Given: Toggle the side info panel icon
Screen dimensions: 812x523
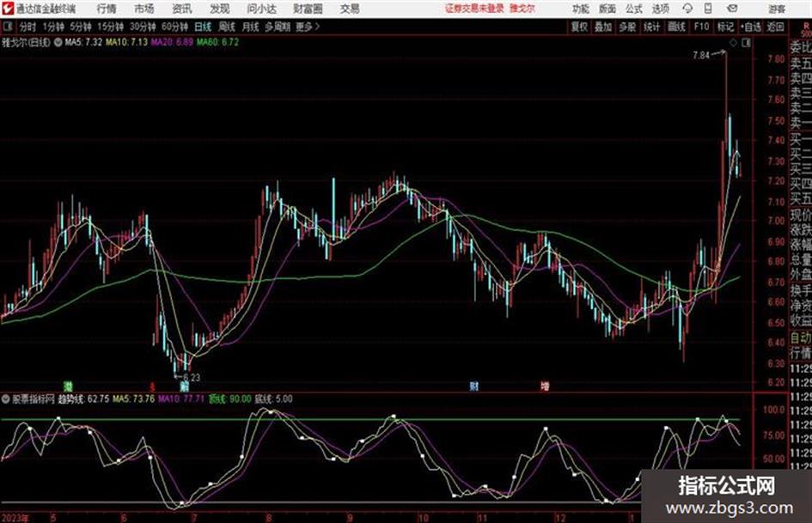Looking at the screenshot, I should click(x=746, y=43).
